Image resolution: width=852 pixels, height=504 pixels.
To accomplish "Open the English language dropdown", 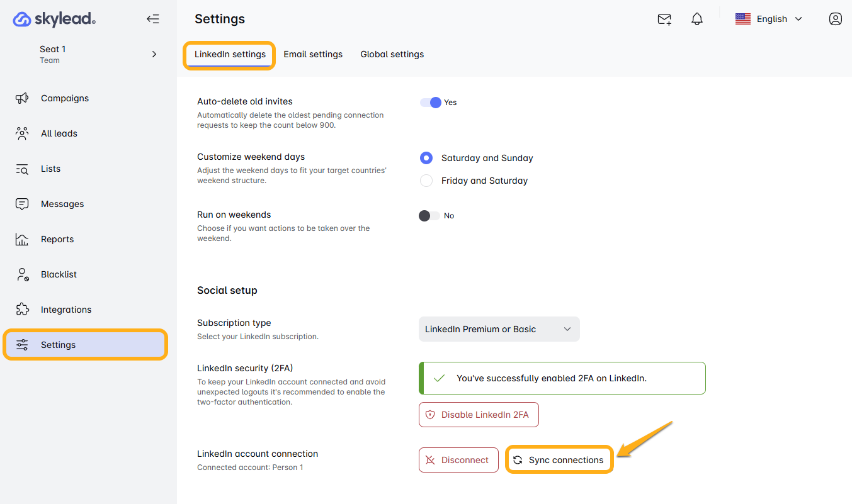I will coord(769,19).
